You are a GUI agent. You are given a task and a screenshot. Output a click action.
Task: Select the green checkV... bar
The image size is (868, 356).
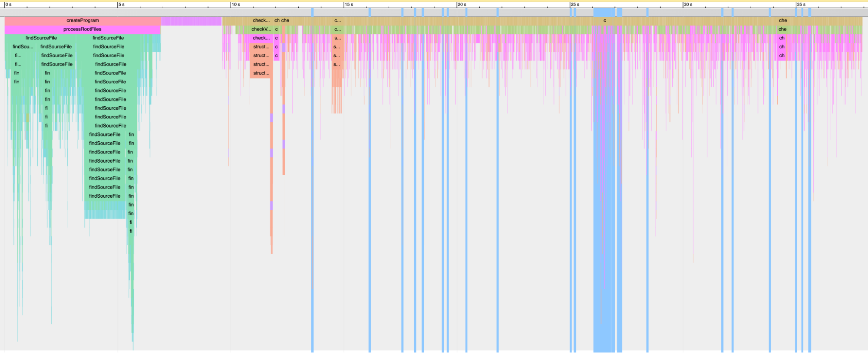pyautogui.click(x=261, y=29)
